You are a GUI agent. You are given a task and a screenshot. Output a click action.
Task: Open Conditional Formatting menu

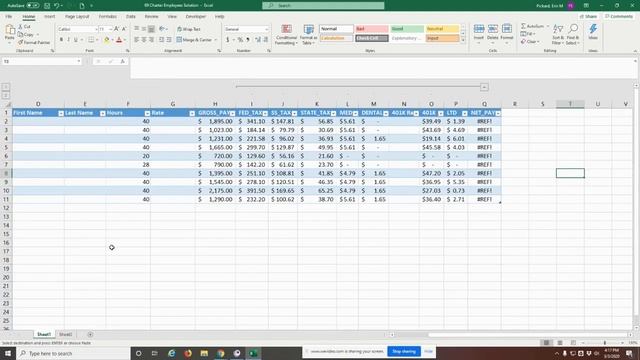[286, 34]
